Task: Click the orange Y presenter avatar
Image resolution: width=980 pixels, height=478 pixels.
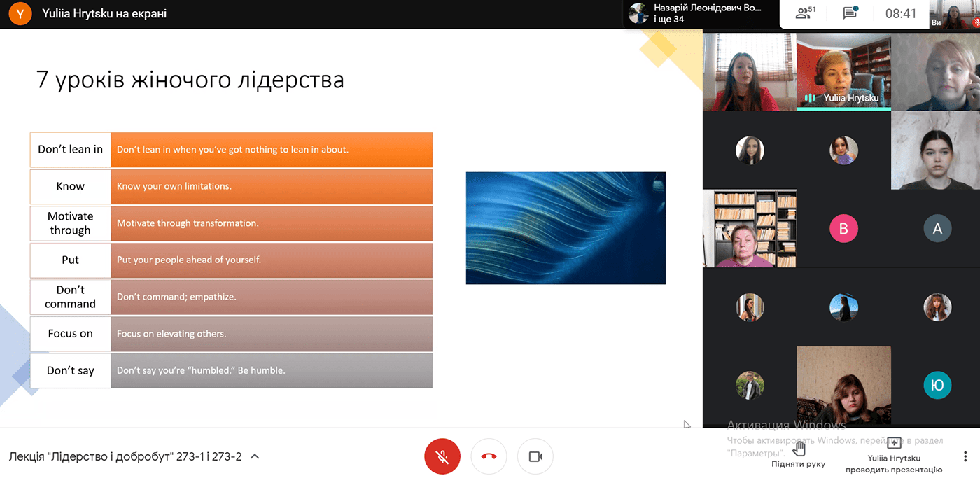Action: (x=20, y=13)
